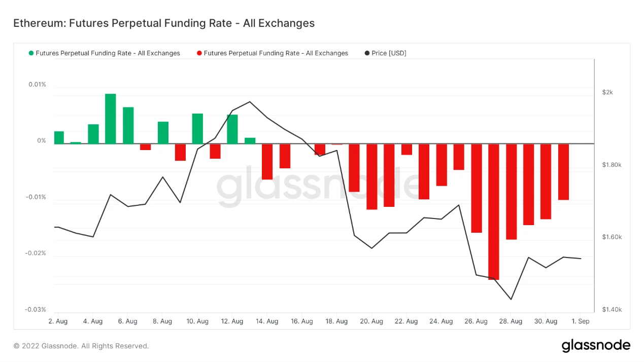
Task: Click the $1.40k price axis label
Action: [612, 310]
